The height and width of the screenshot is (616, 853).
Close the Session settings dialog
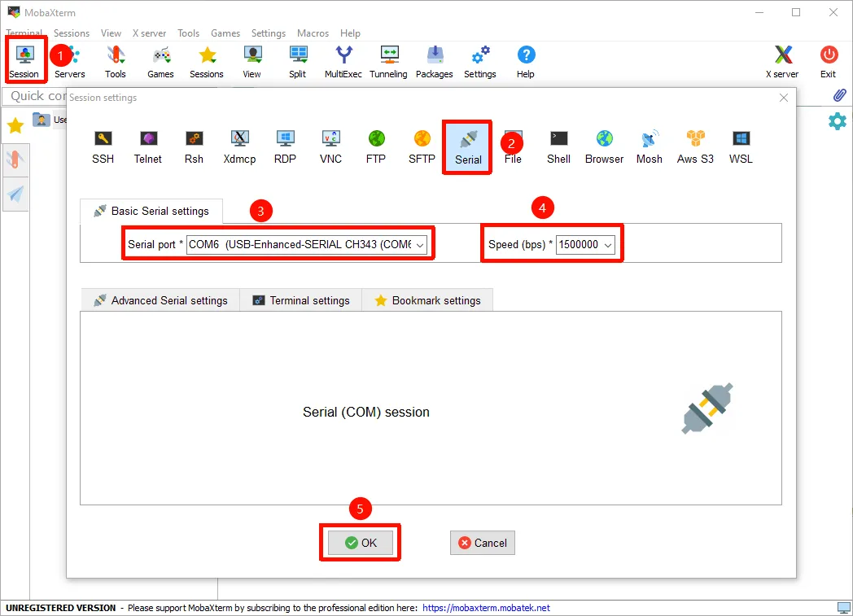[x=783, y=98]
